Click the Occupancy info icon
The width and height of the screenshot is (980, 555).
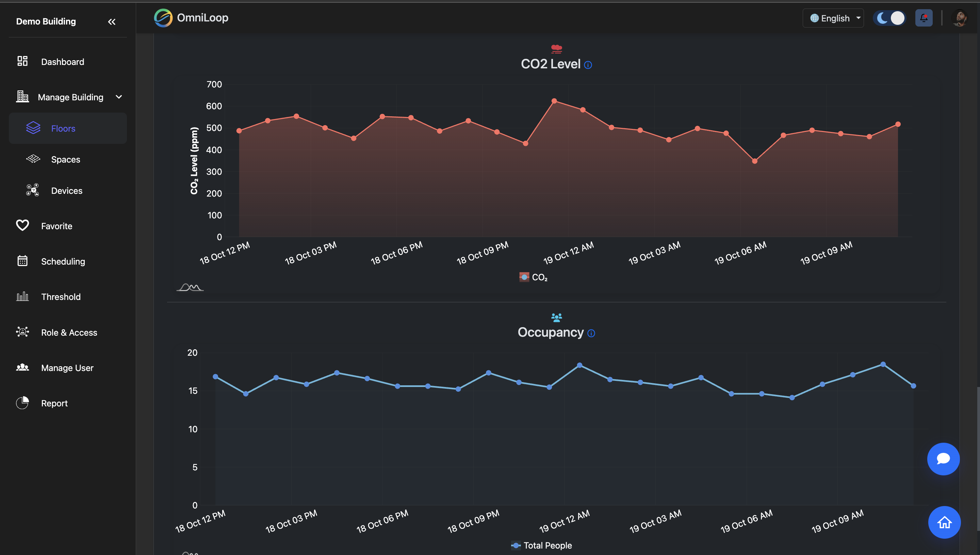[591, 333]
